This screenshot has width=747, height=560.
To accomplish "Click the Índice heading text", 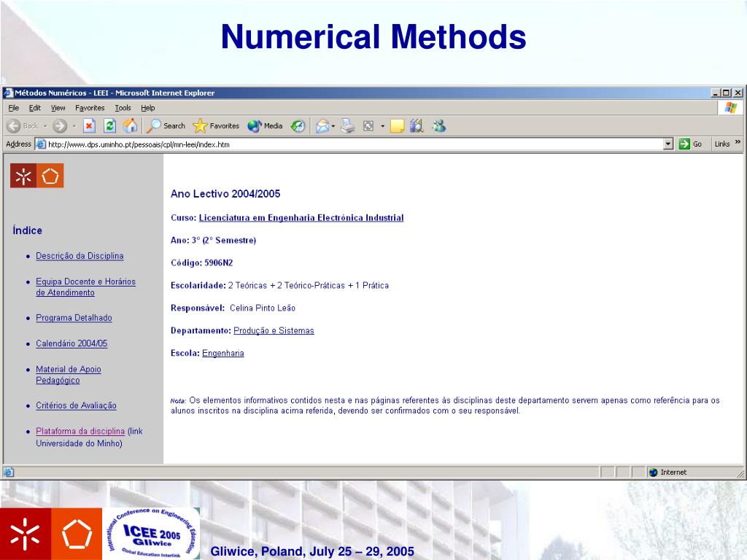I will [x=27, y=230].
